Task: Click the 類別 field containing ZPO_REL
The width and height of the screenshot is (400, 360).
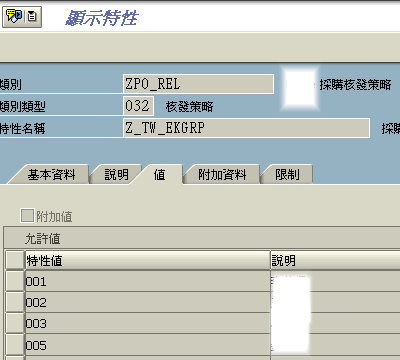Action: click(198, 84)
